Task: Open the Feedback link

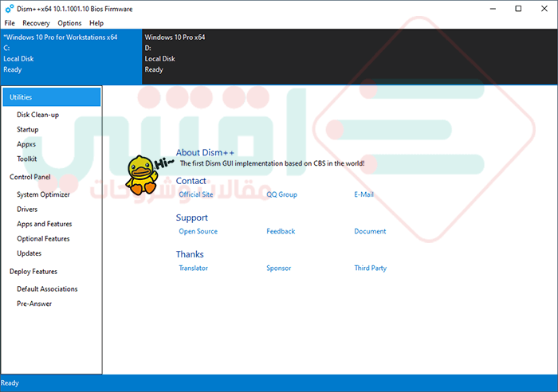Action: [x=281, y=231]
